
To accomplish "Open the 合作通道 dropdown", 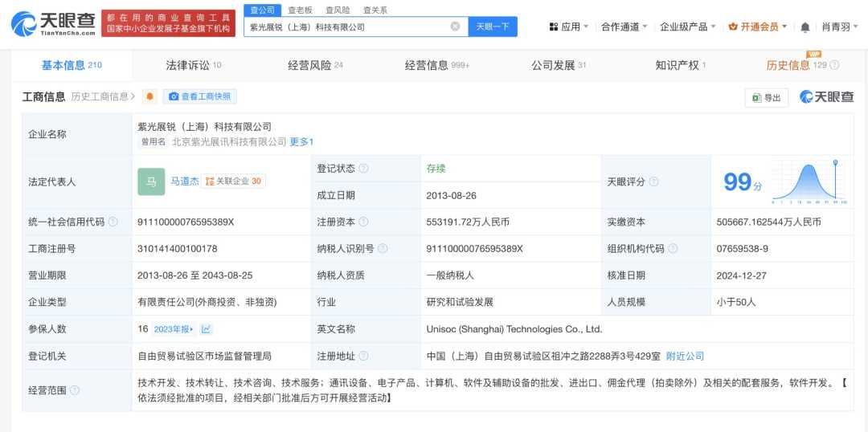I will [624, 27].
